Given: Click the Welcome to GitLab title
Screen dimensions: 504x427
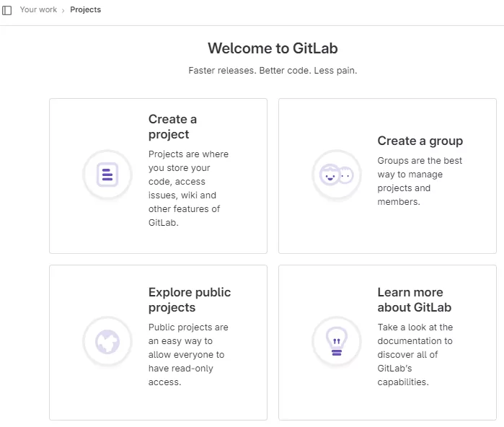Looking at the screenshot, I should [273, 48].
